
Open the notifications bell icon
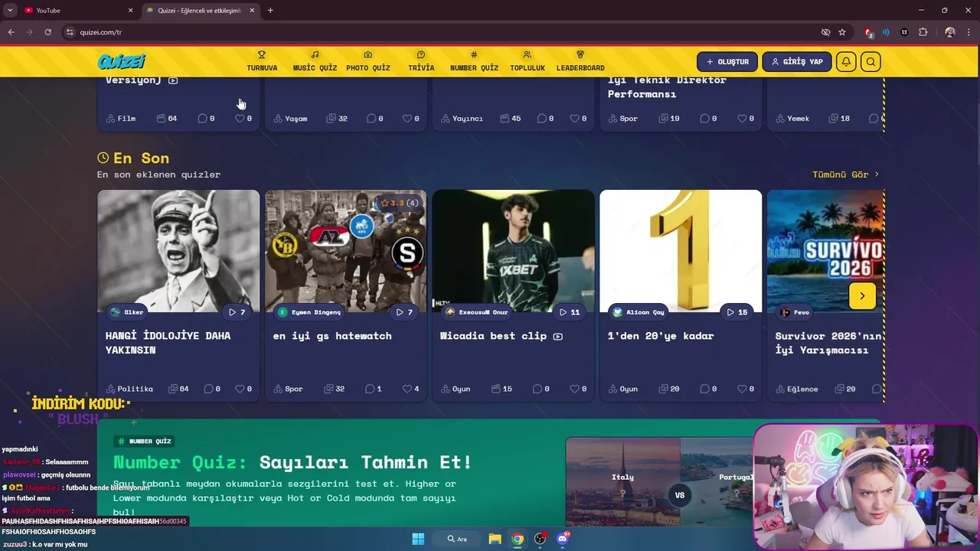pyautogui.click(x=846, y=62)
